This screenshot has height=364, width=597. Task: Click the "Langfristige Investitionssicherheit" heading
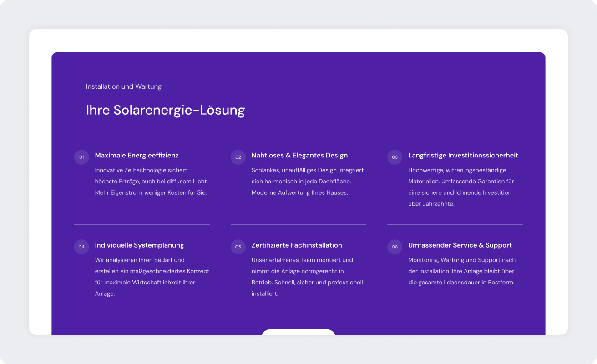click(463, 155)
